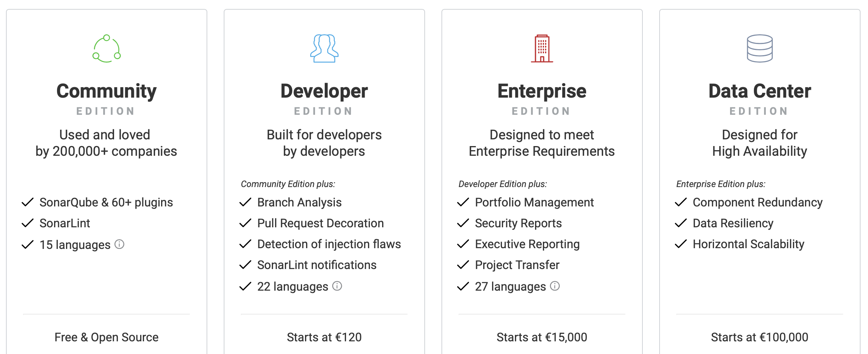
Task: Toggle the checkmark next to SonarLint
Action: pyautogui.click(x=28, y=223)
